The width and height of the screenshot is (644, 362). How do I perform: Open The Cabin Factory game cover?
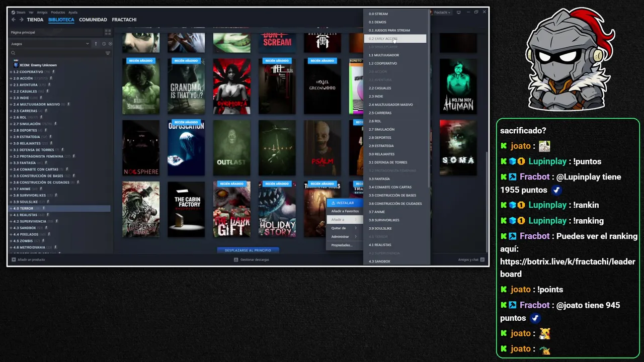coord(186,209)
